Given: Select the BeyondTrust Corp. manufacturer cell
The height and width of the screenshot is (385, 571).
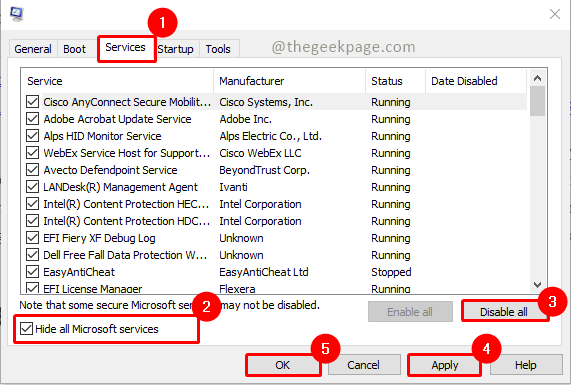Looking at the screenshot, I should (x=264, y=170).
